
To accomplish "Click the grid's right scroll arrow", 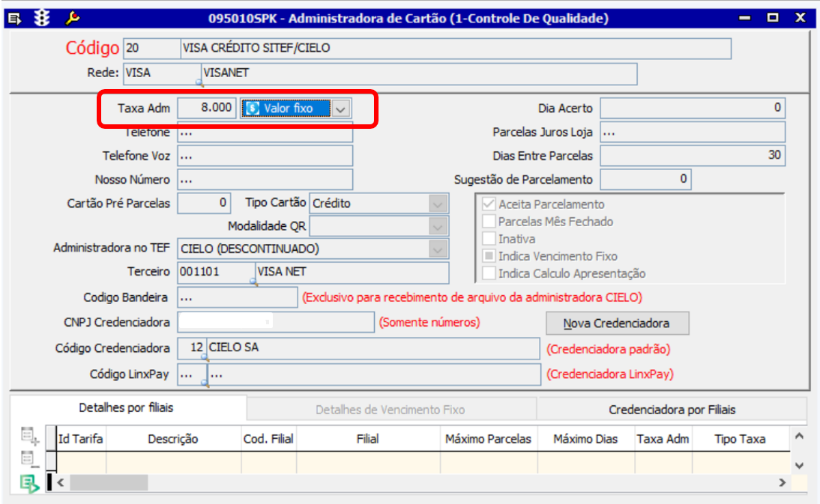I will click(x=782, y=482).
